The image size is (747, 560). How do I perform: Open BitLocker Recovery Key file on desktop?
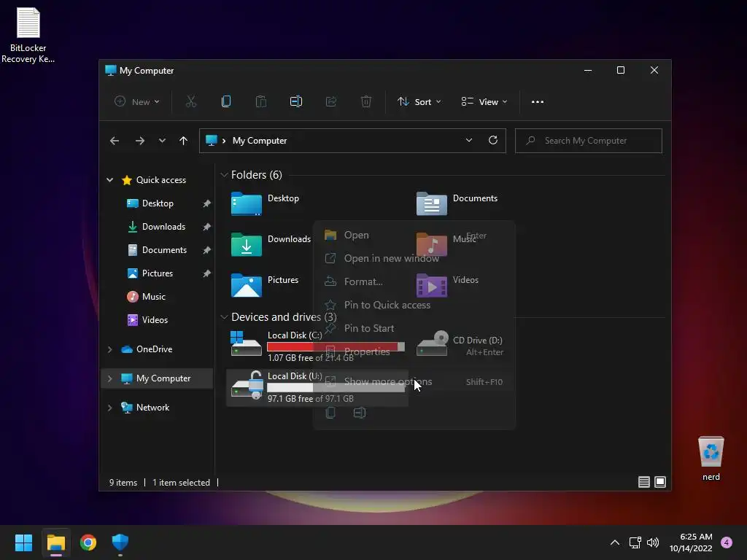(28, 35)
